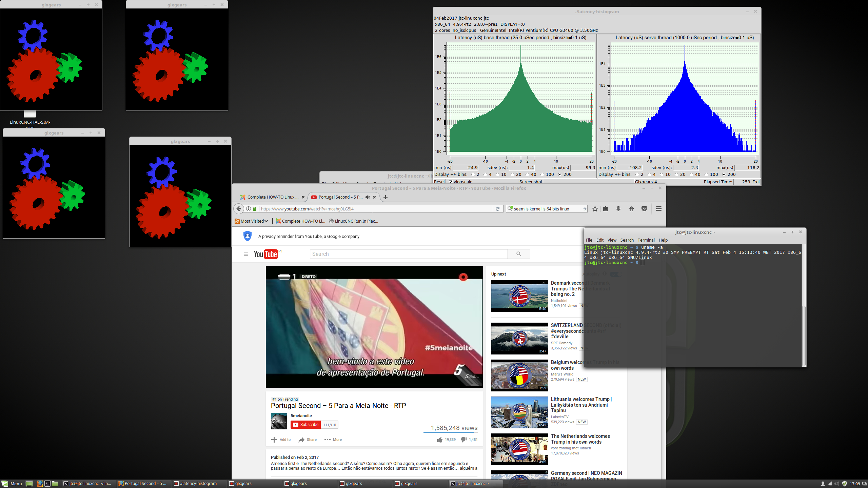Open Denmark second video thumbnail
The image size is (868, 488).
click(519, 296)
